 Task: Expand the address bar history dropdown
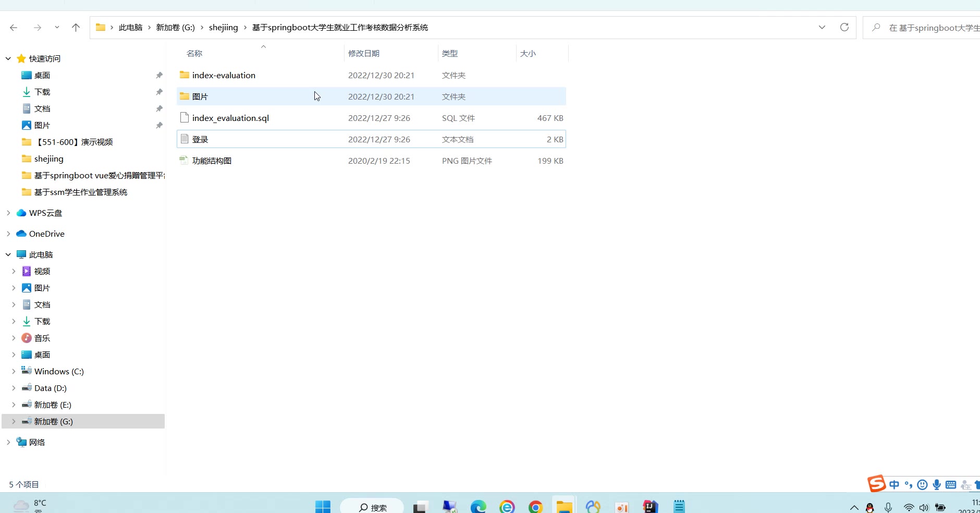tap(822, 27)
